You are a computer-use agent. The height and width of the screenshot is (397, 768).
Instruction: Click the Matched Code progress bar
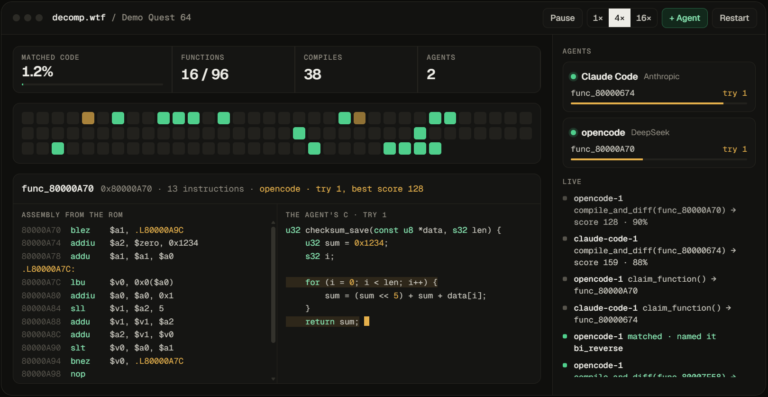92,84
